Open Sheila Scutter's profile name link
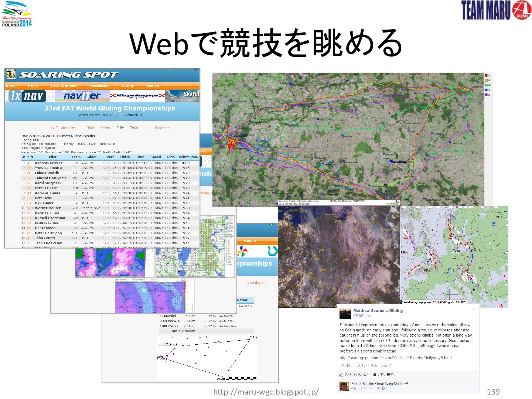This screenshot has height=399, width=532. [362, 383]
